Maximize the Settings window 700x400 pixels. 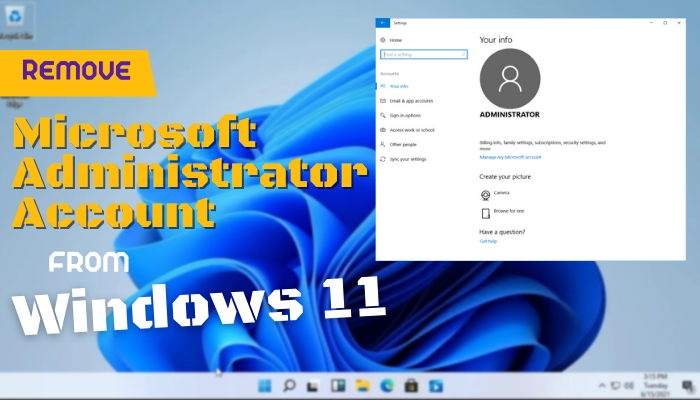(665, 23)
